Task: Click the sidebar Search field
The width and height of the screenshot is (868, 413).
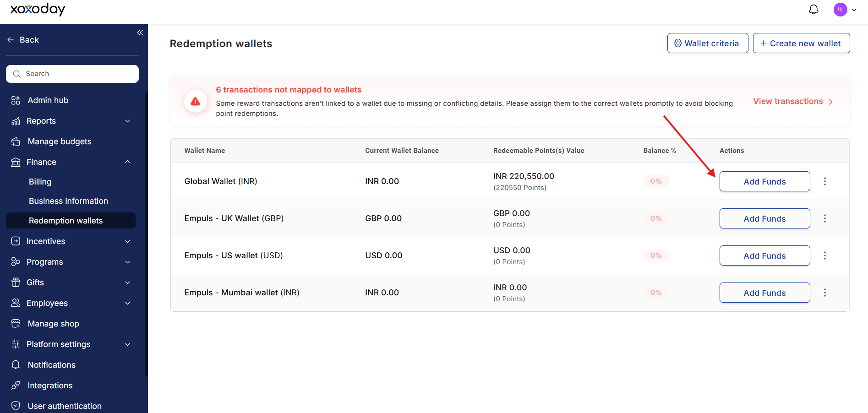Action: 72,74
